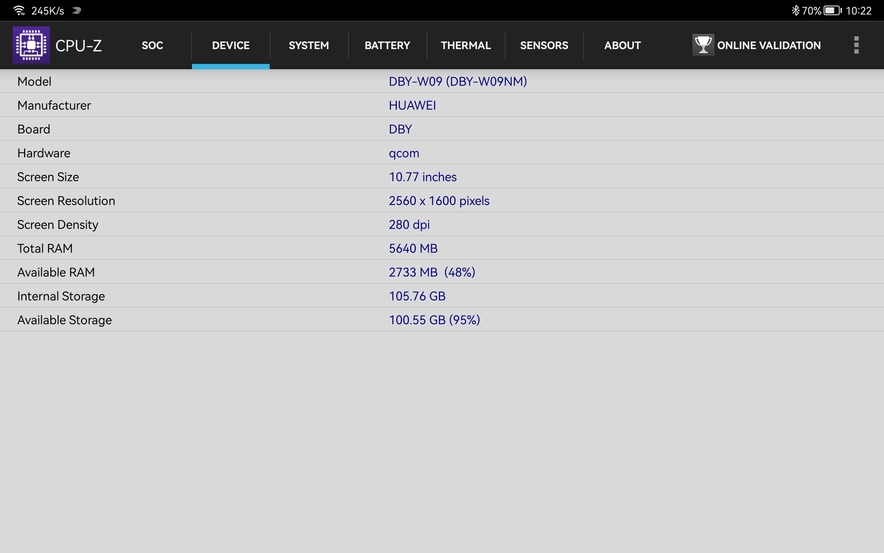Image resolution: width=884 pixels, height=553 pixels.
Task: Tap the Bluetooth icon in status bar
Action: pyautogui.click(x=795, y=11)
